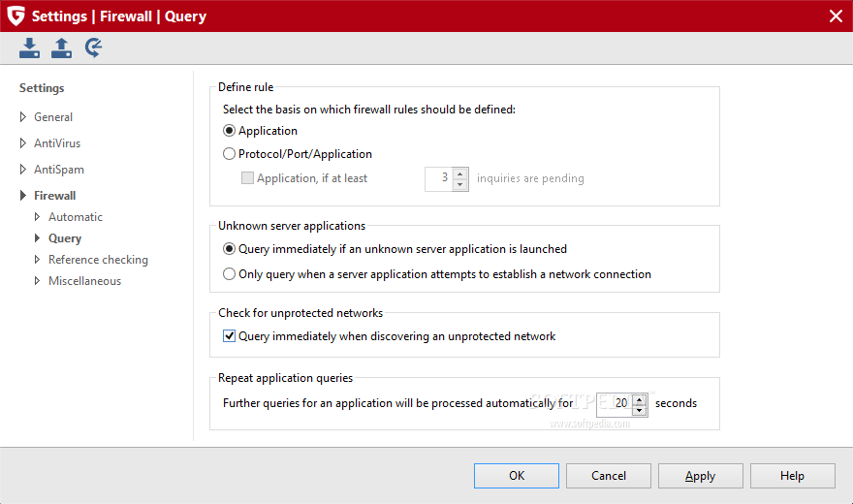Close the Settings window

pyautogui.click(x=836, y=16)
